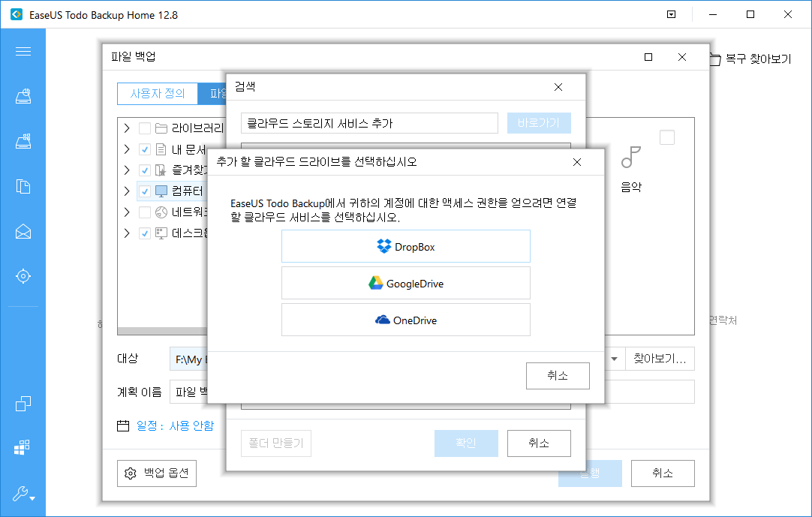The image size is (812, 517).
Task: Select the Smart Backup target icon
Action: [23, 275]
